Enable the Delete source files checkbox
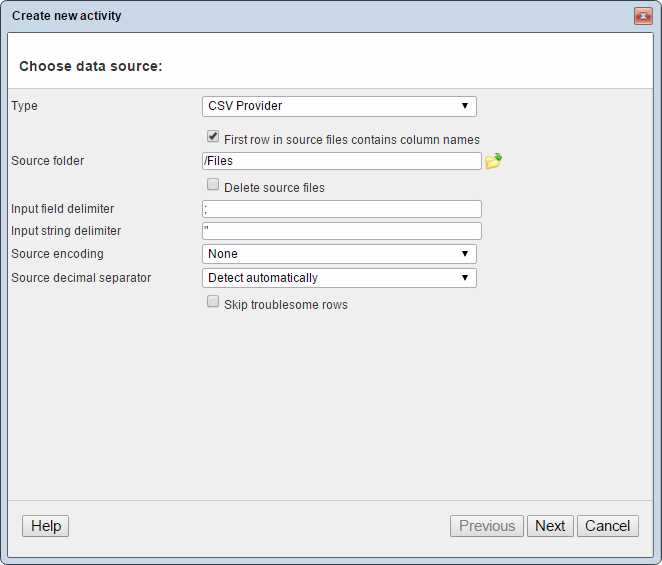Viewport: 662px width, 565px height. [213, 185]
